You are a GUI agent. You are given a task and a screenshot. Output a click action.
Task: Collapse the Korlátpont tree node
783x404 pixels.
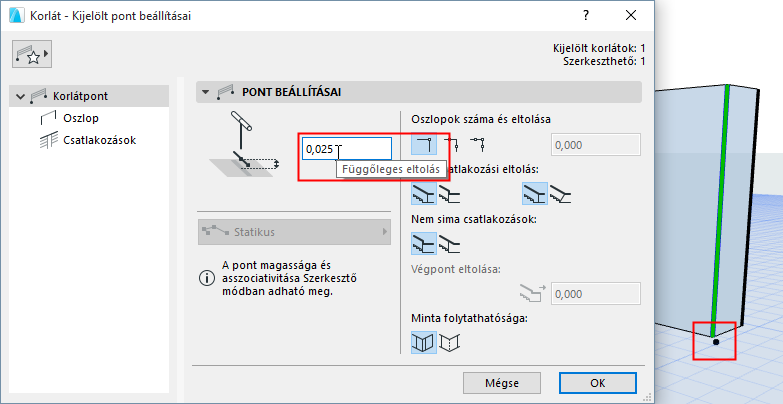[x=20, y=96]
